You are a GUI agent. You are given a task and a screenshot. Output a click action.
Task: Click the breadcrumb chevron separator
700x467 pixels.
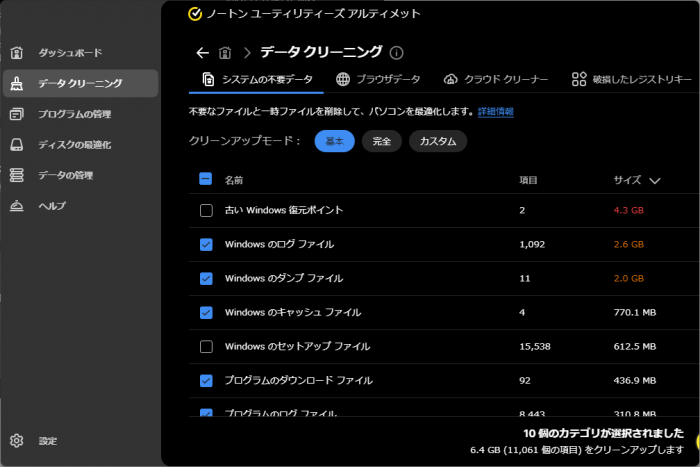tap(247, 53)
